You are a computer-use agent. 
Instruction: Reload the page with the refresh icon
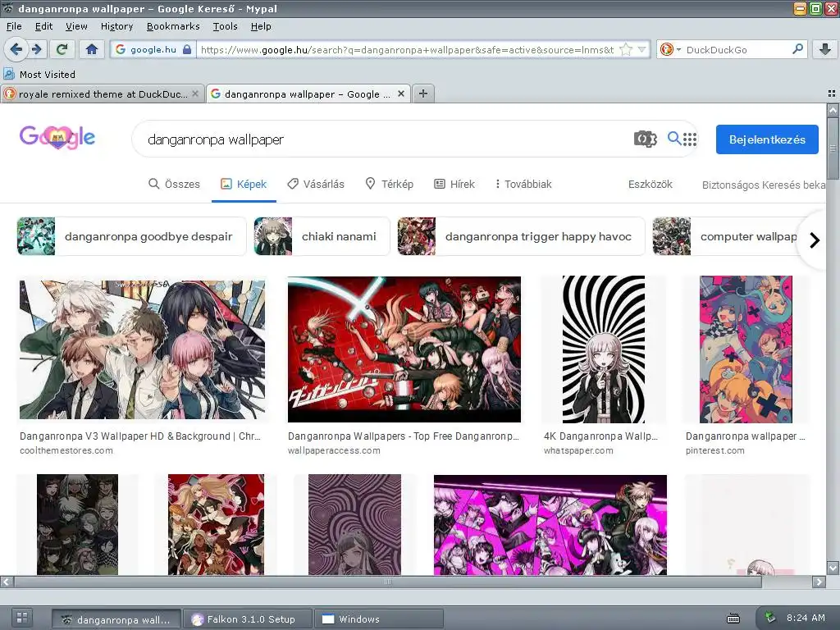point(62,49)
